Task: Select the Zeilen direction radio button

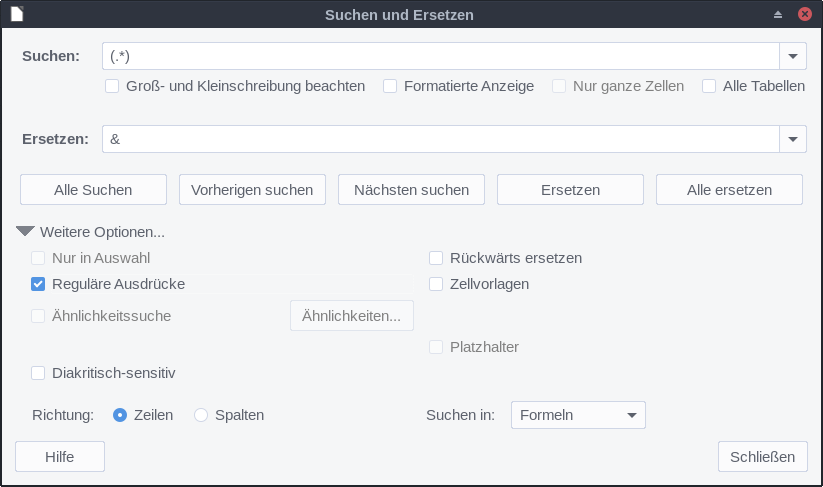Action: coord(120,415)
